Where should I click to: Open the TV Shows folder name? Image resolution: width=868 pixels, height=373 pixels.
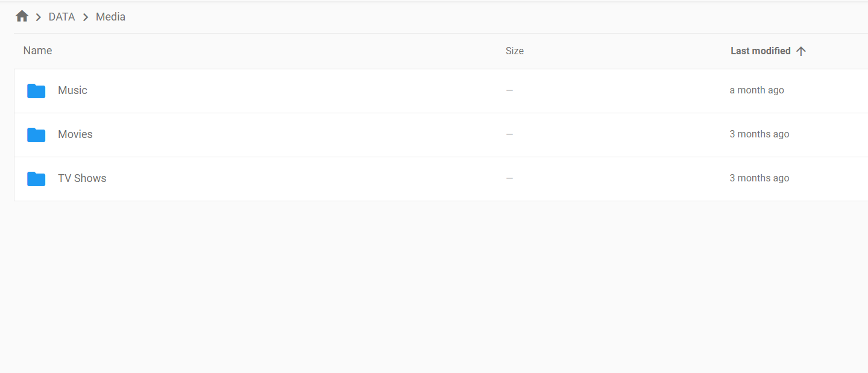coord(82,178)
